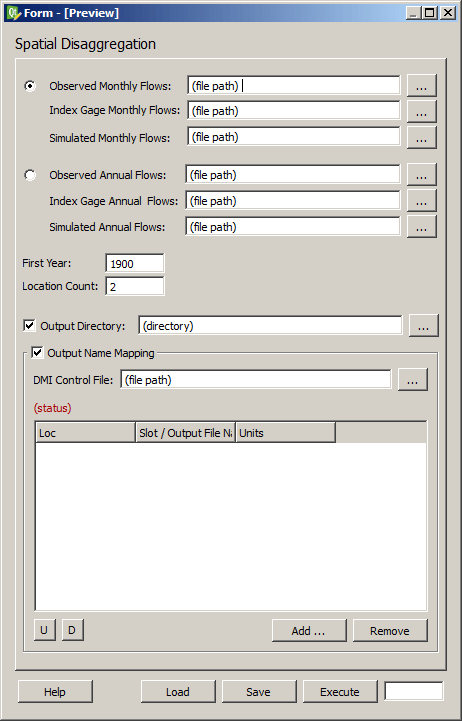Browse for Simulated Monthly Flows file
Screen dimensions: 462x721
pyautogui.click(x=422, y=137)
